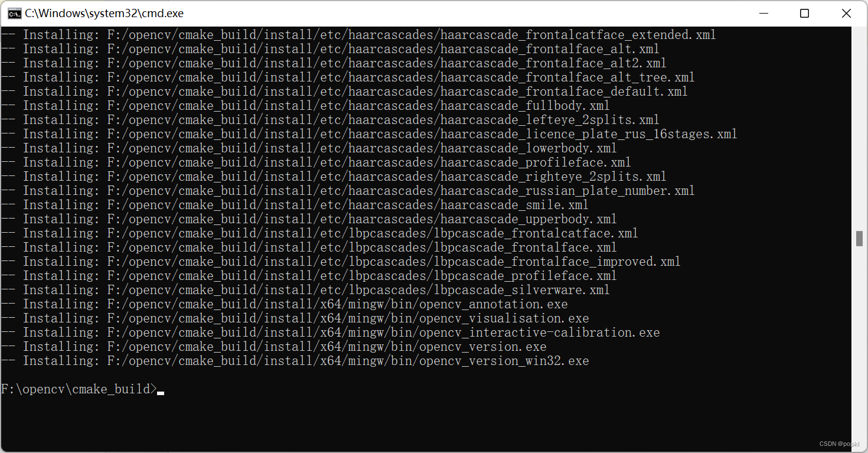Click the haarcascade_frontalface_alt2.xml line
This screenshot has width=868, height=453.
[x=334, y=63]
